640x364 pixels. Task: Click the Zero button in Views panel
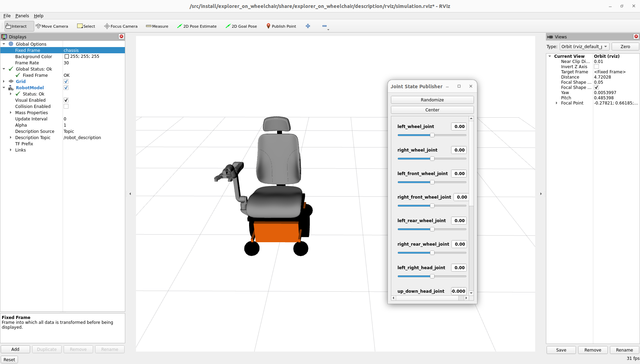[x=625, y=46]
